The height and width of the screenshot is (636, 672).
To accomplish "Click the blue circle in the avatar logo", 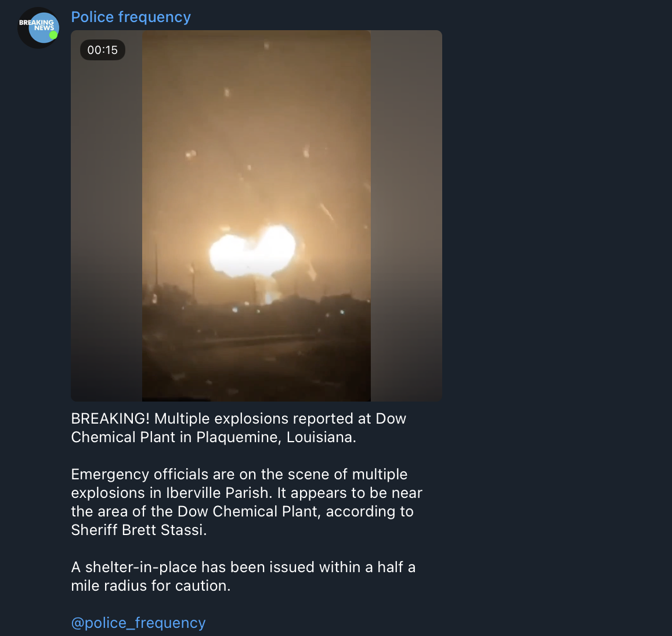I will click(44, 28).
